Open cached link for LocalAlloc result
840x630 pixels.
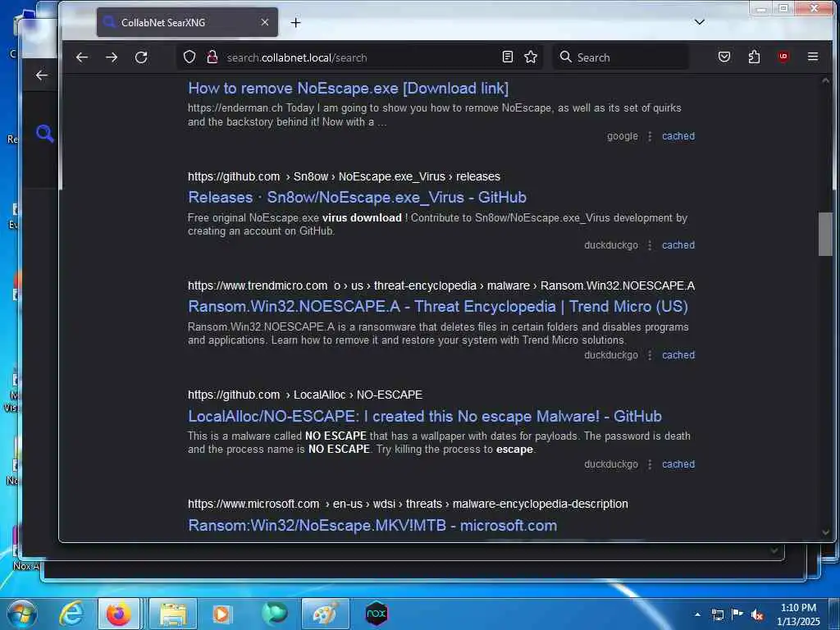[678, 464]
